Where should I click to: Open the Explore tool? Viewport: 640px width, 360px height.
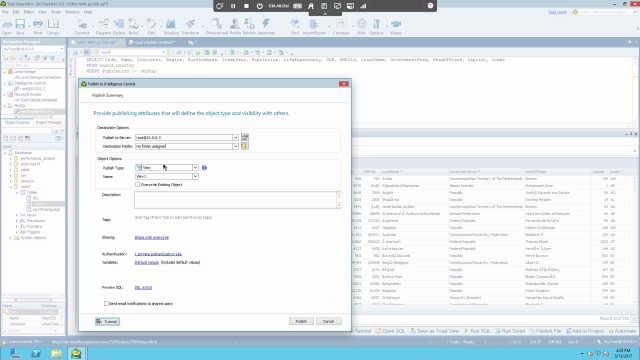click(119, 27)
